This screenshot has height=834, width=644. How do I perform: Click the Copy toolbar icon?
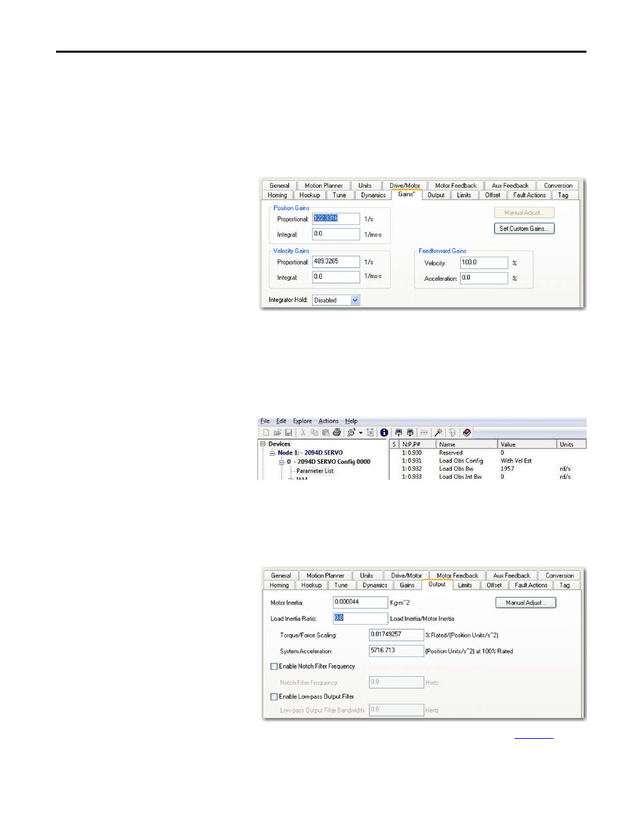coord(315,432)
